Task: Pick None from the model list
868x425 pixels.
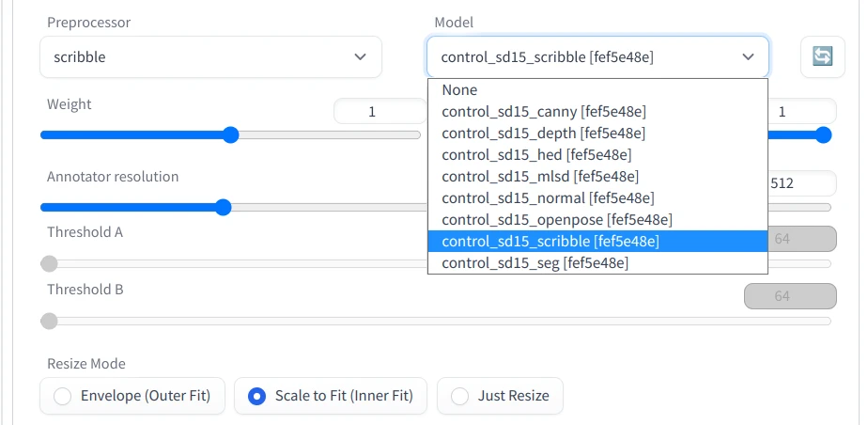Action: pos(460,90)
